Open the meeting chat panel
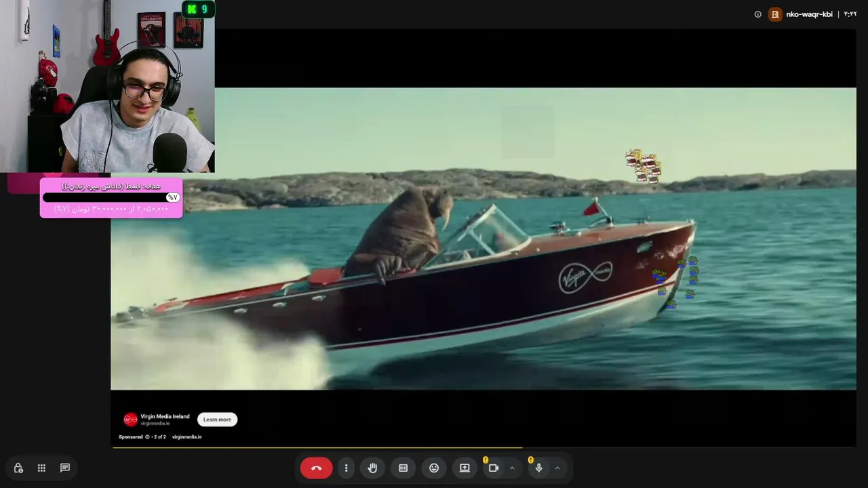The width and height of the screenshot is (868, 488). [65, 468]
